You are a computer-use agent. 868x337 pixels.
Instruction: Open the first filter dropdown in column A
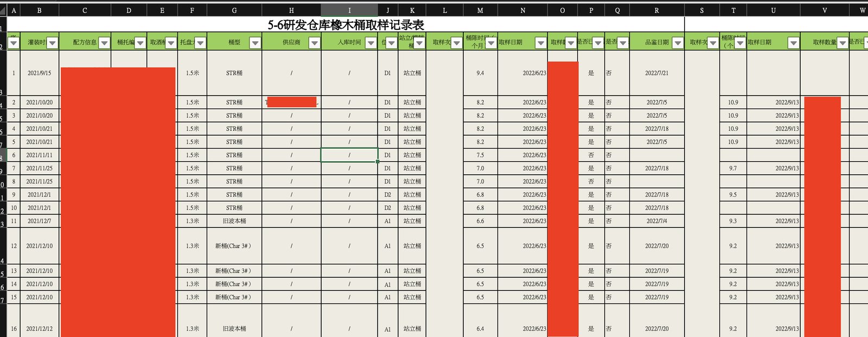[x=14, y=43]
